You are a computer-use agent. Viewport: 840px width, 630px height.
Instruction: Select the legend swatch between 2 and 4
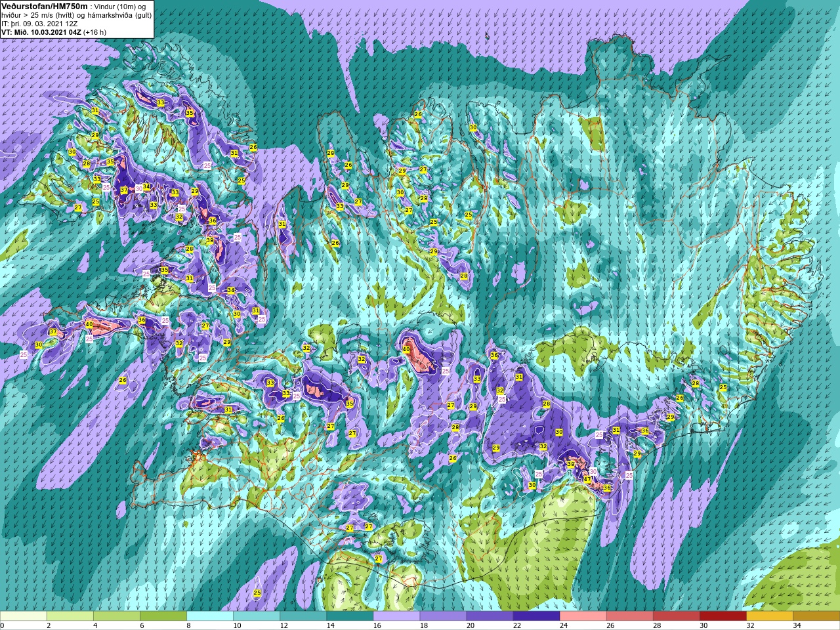coord(70,616)
